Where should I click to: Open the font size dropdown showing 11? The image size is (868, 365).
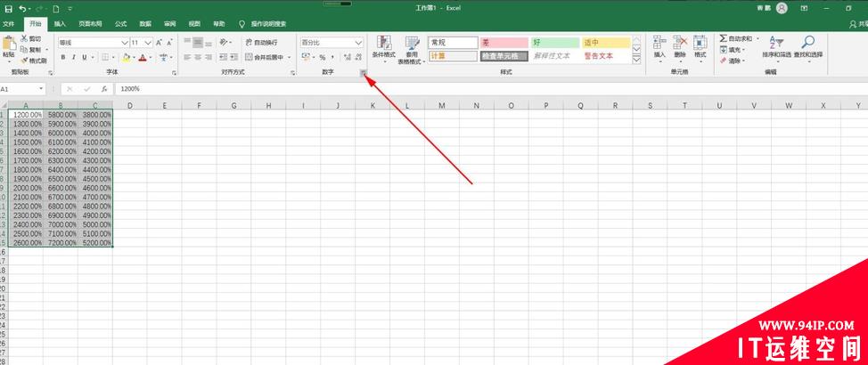(148, 43)
